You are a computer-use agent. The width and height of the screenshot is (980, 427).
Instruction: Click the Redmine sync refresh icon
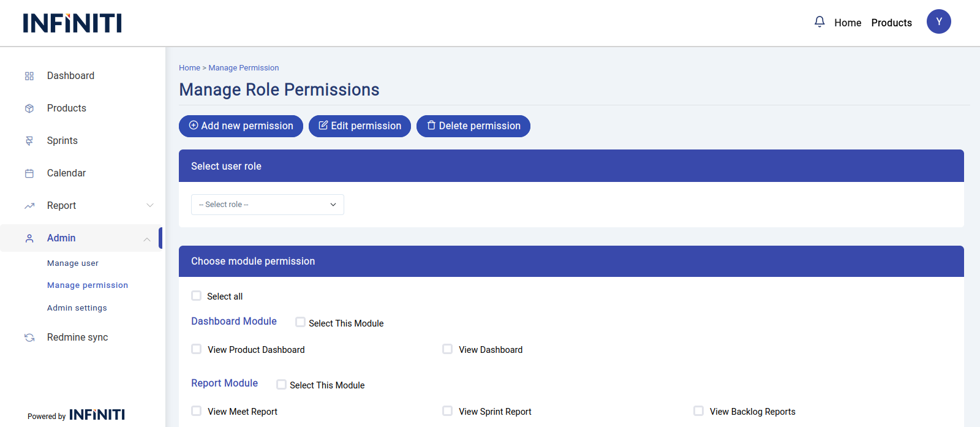click(x=29, y=338)
